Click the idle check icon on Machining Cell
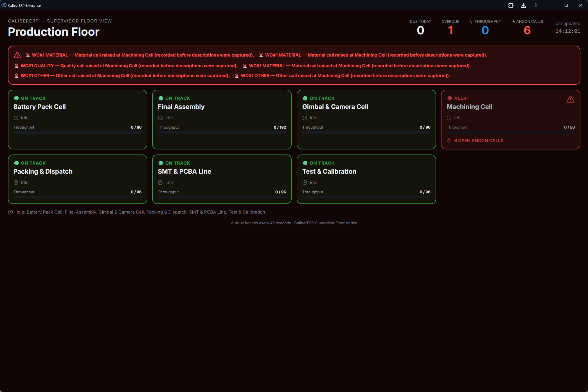The width and height of the screenshot is (588, 392). click(449, 118)
